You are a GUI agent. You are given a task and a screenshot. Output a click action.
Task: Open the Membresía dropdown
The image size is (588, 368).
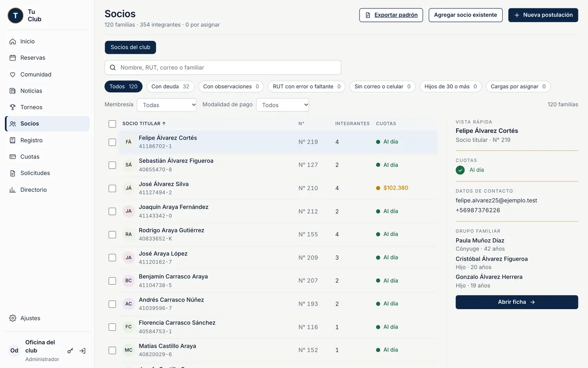[x=167, y=105]
